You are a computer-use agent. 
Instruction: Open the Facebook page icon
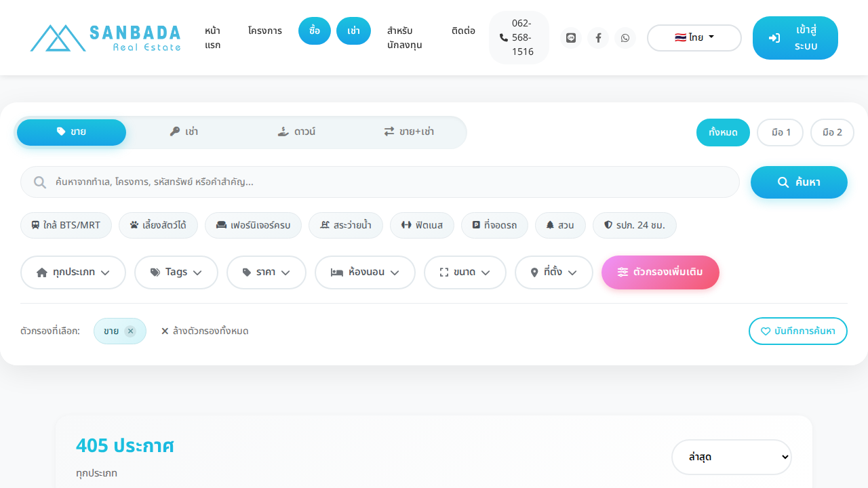coord(598,38)
